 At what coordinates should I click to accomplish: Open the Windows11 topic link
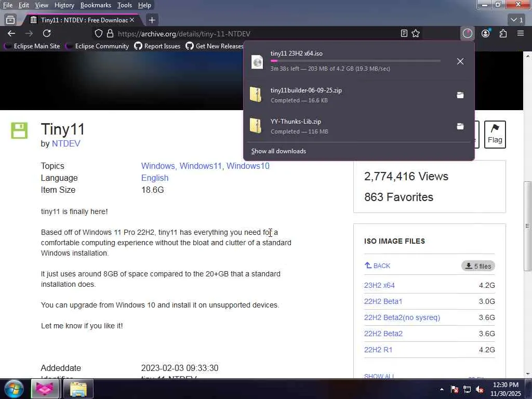201,166
